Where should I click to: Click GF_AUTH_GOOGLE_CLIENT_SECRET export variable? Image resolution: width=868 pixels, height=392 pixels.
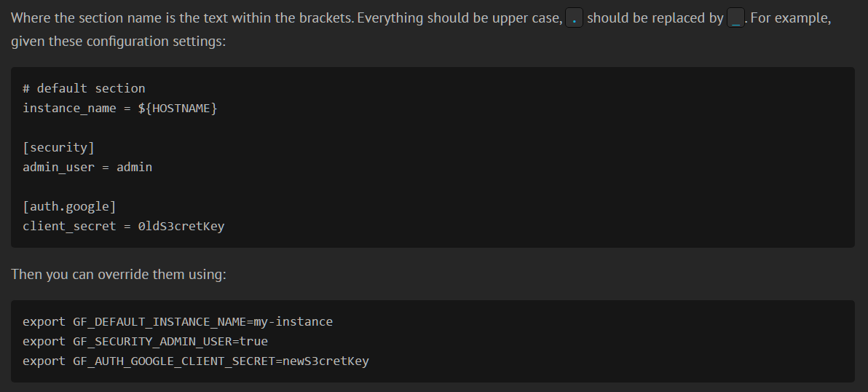(174, 361)
